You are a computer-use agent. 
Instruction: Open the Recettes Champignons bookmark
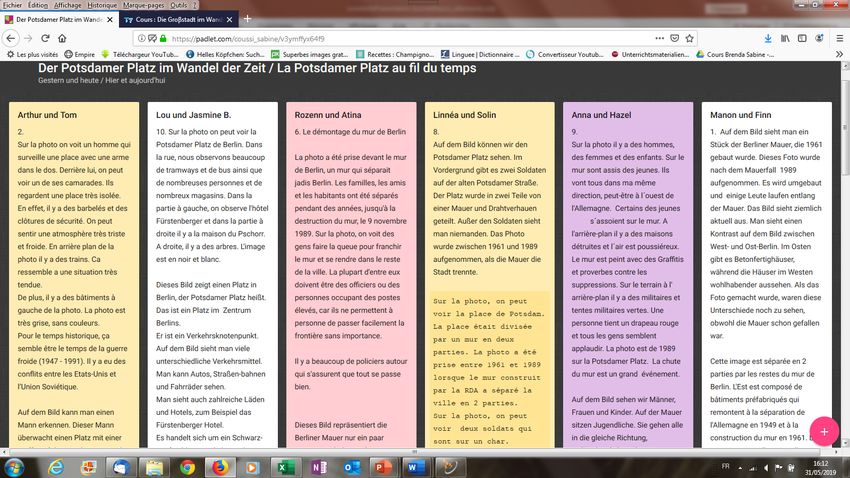click(x=395, y=54)
